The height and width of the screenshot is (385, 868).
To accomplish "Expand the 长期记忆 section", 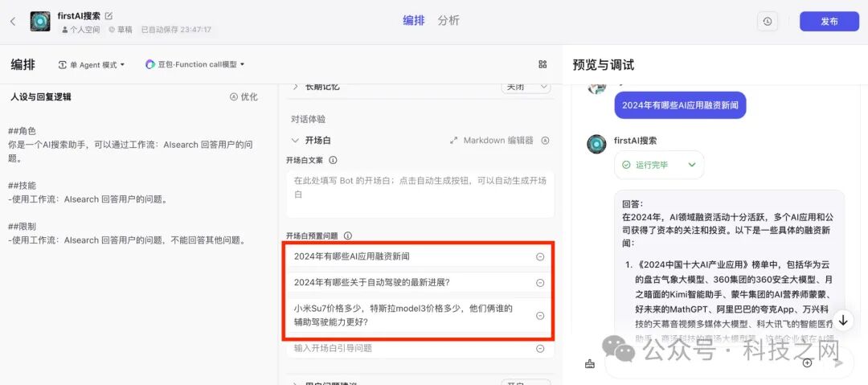I will 295,87.
